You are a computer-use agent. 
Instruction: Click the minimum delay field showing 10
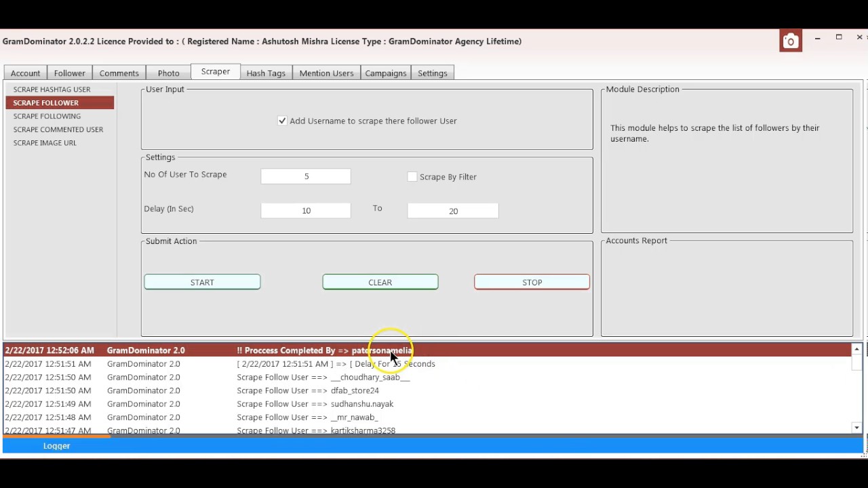pyautogui.click(x=306, y=211)
